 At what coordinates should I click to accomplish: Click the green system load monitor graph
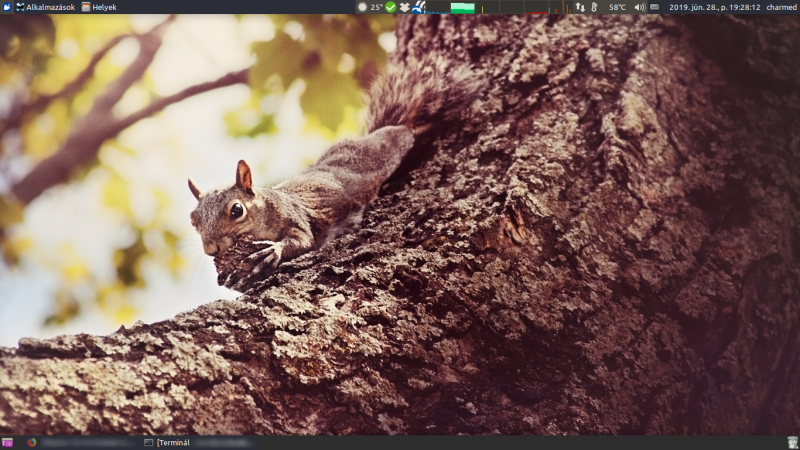click(462, 7)
